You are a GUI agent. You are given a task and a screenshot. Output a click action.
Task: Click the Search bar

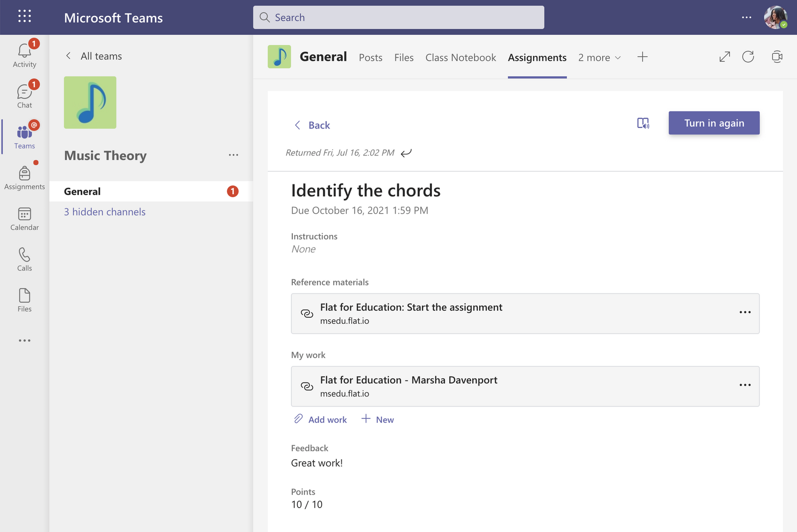coord(398,17)
